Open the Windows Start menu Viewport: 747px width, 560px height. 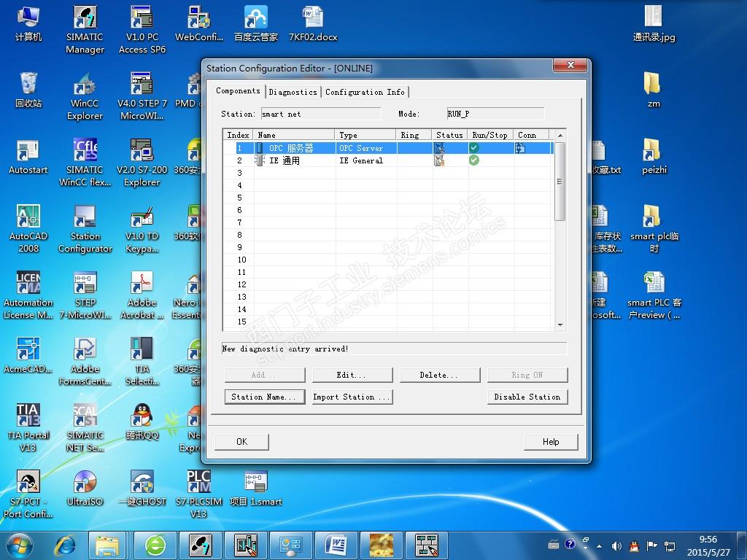19,545
